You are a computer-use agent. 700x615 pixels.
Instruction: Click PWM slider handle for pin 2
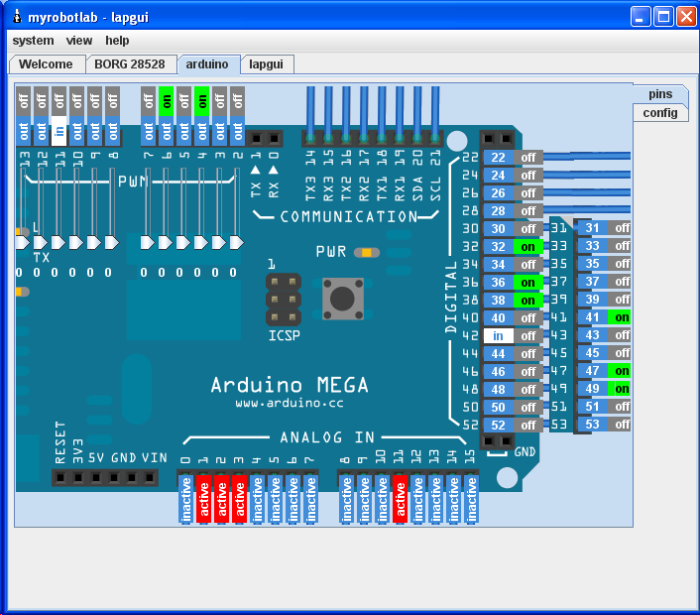237,242
